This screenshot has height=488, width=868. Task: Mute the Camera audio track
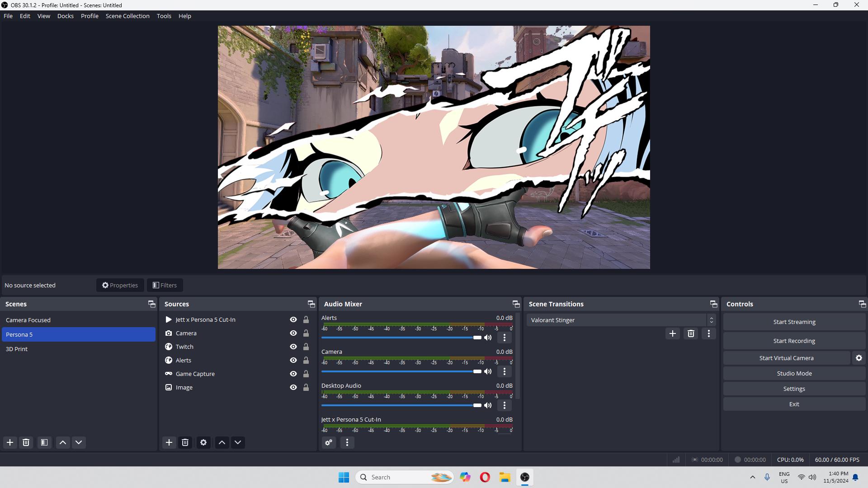[x=488, y=371]
